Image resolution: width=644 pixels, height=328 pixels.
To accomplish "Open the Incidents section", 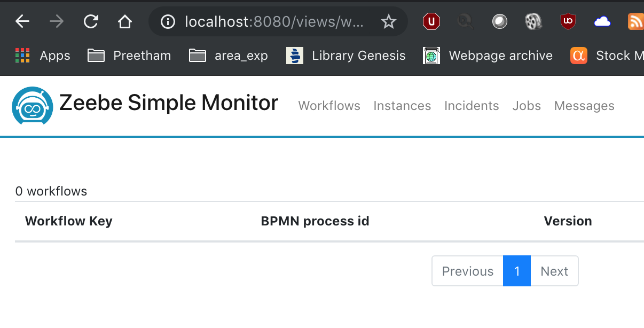I will (x=472, y=105).
